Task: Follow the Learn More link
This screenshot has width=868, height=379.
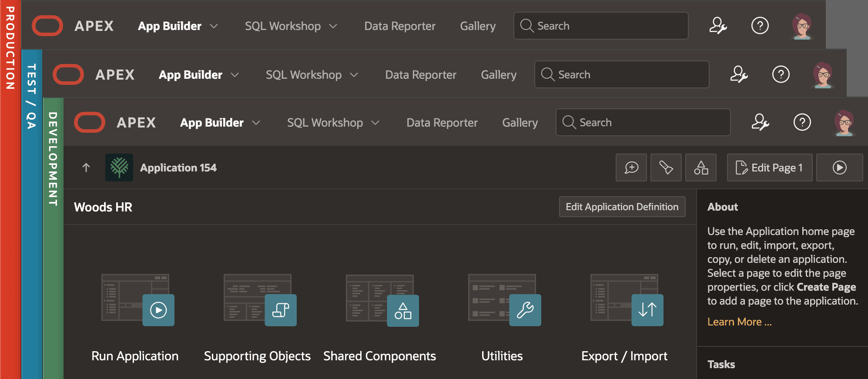Action: point(739,322)
